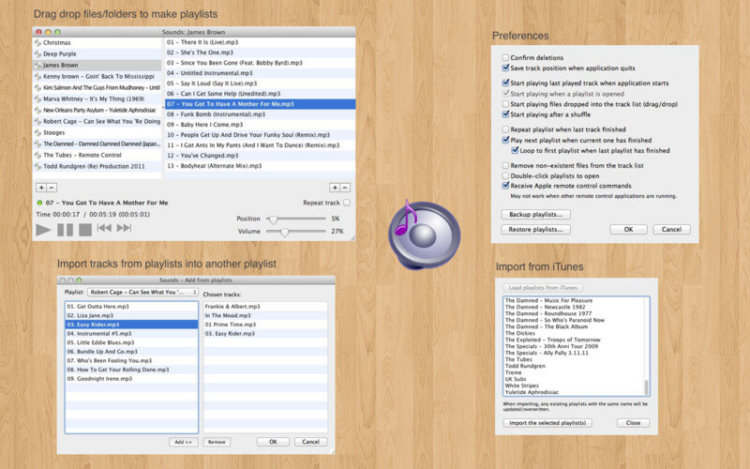Remove track with the right minus button
The image size is (750, 469).
[345, 187]
